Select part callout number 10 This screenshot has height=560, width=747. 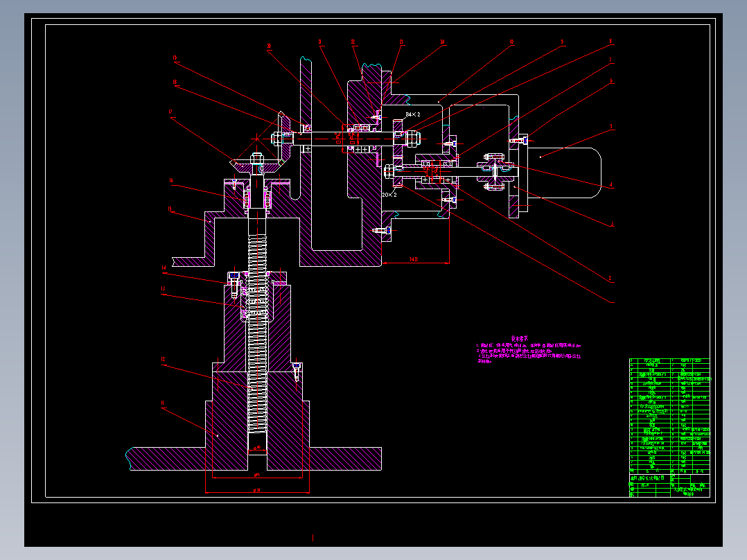tap(511, 42)
